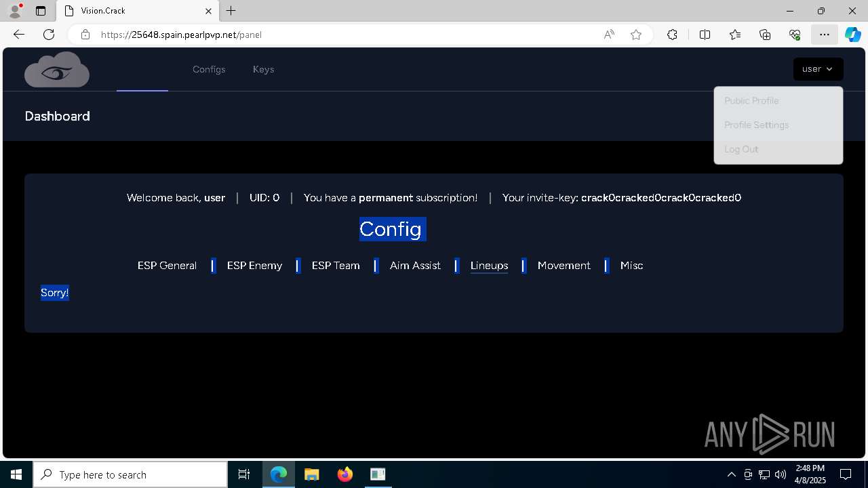Open Edge Settings and more menu
The height and width of the screenshot is (488, 868).
tap(825, 35)
